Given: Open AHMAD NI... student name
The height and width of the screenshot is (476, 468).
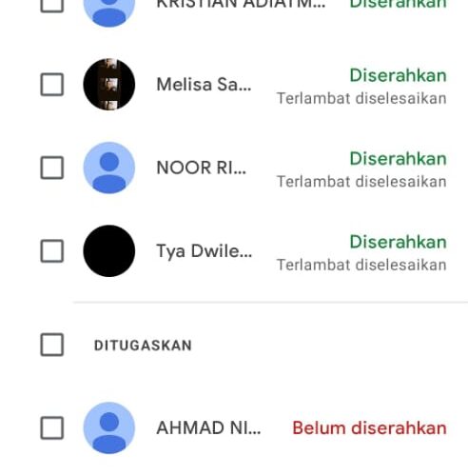Looking at the screenshot, I should click(208, 427).
